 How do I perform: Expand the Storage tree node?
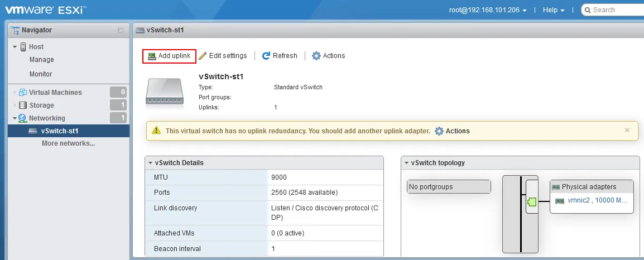[15, 105]
